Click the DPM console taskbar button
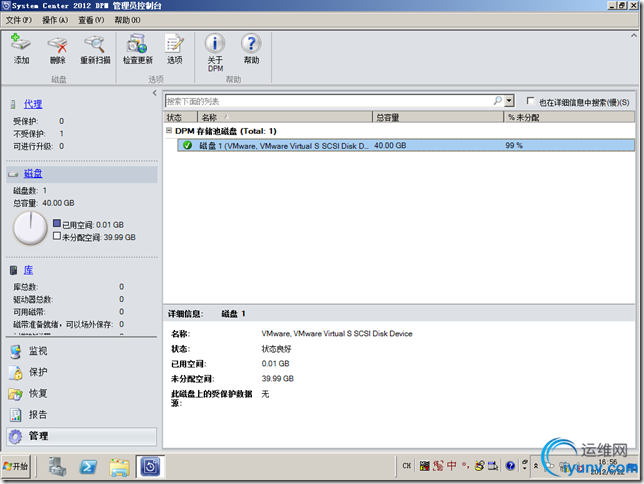This screenshot has width=644, height=484. click(x=150, y=467)
